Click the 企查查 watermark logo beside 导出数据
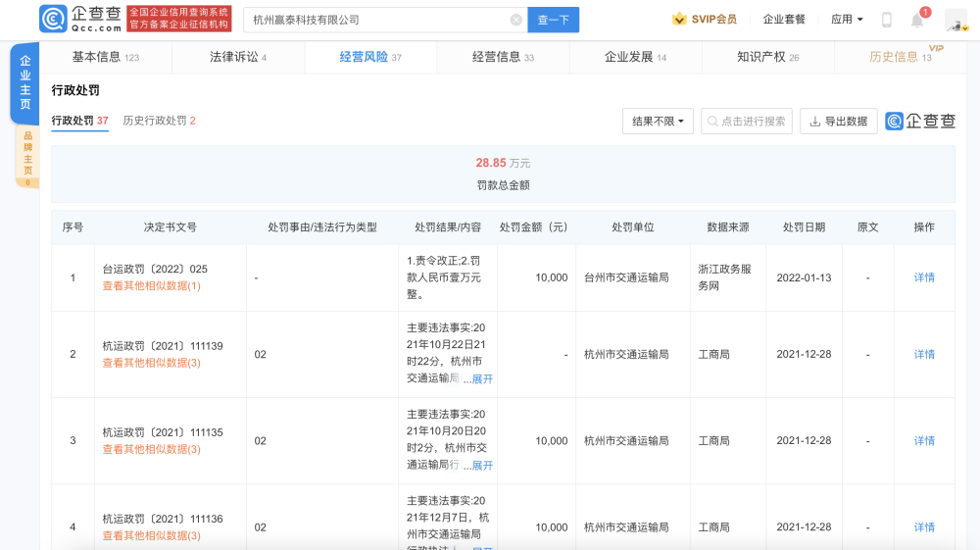 click(x=920, y=122)
